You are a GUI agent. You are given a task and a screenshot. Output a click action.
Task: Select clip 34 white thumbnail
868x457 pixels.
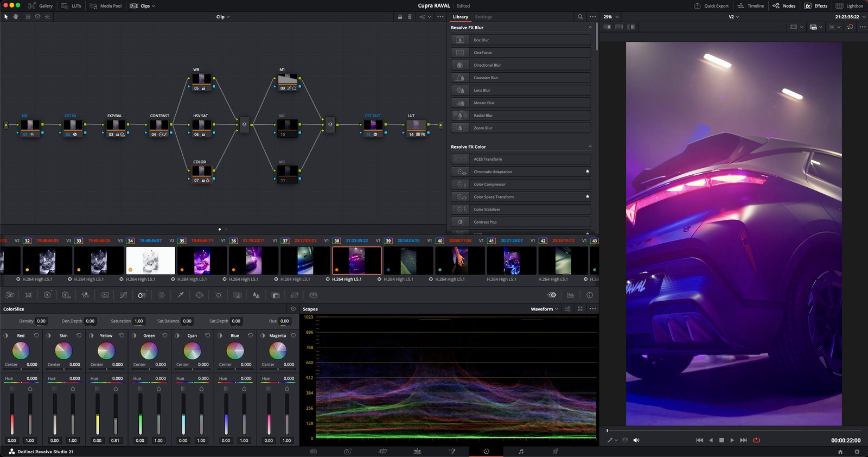point(150,261)
